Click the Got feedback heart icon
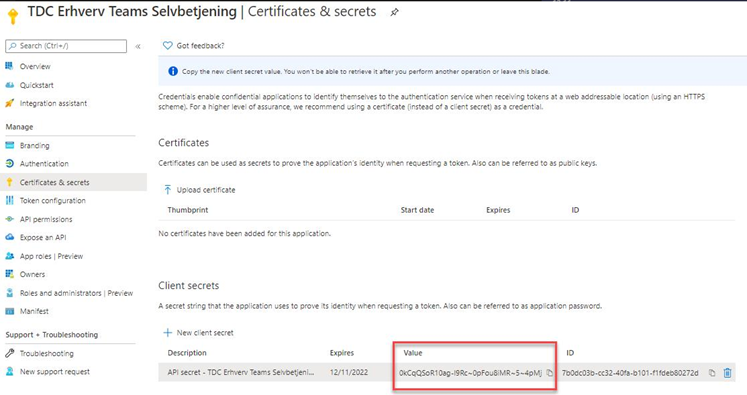Viewport: 747px width, 395px height. (167, 46)
